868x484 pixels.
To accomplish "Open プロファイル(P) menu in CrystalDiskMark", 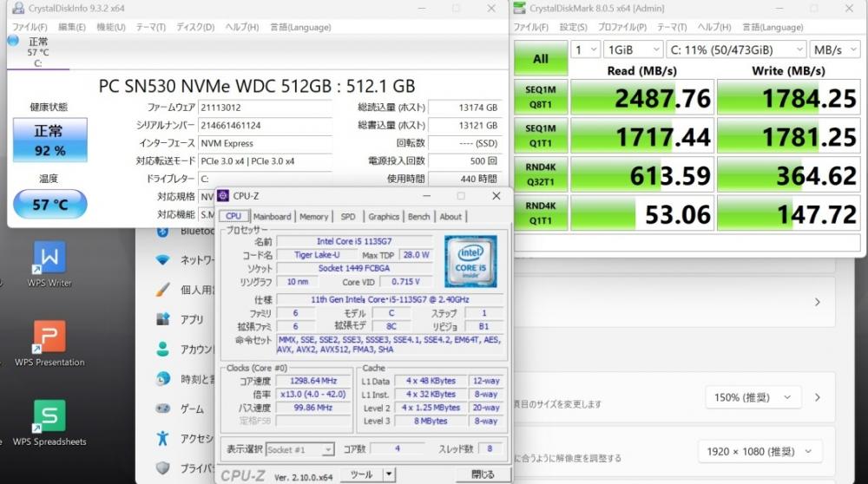I will click(621, 27).
